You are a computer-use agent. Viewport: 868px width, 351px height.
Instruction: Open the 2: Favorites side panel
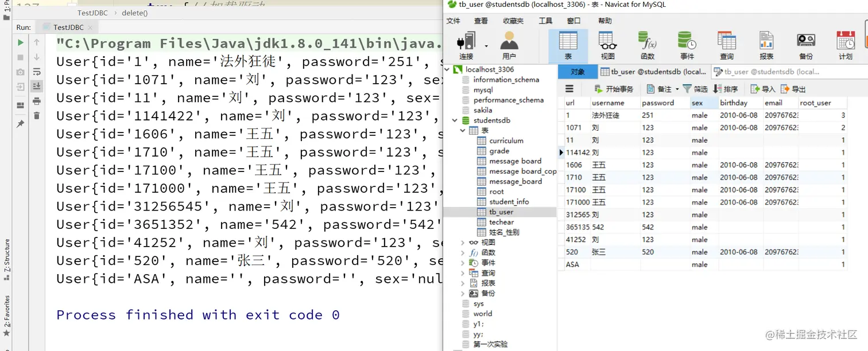(x=7, y=315)
